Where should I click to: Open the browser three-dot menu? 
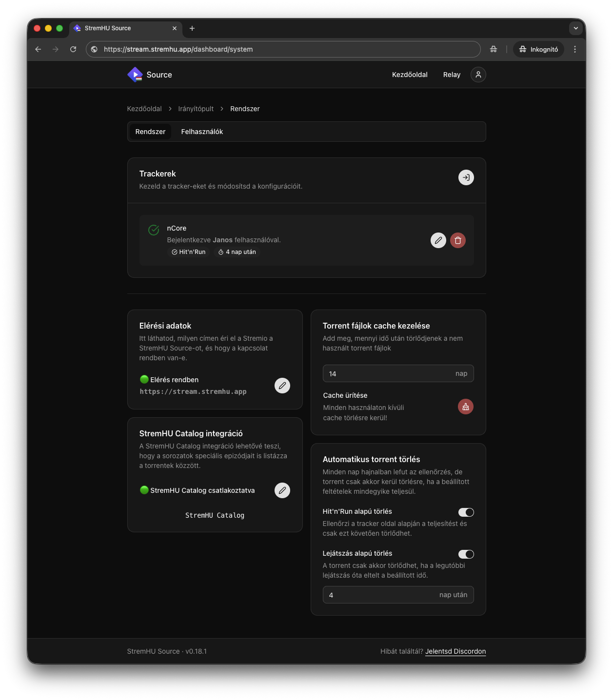pyautogui.click(x=575, y=49)
